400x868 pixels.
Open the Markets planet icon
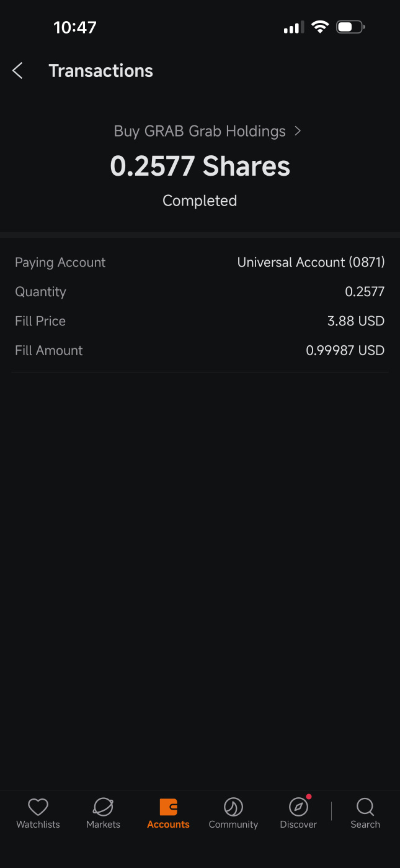103,807
